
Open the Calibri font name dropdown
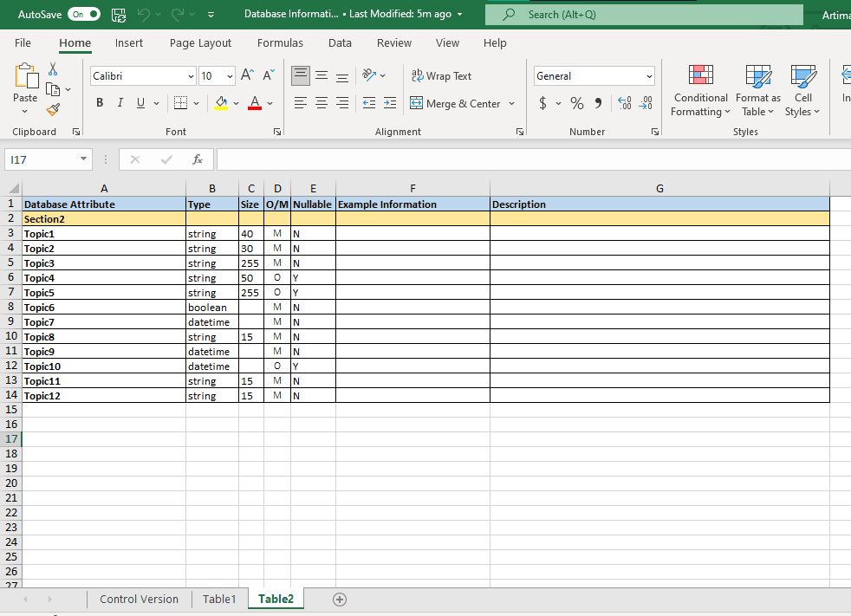[x=191, y=76]
